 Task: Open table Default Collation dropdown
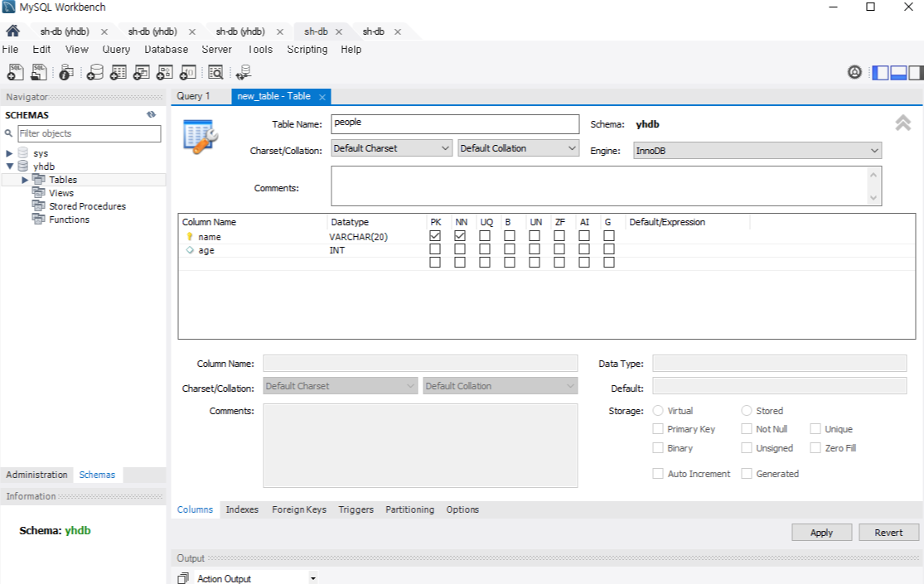point(518,148)
